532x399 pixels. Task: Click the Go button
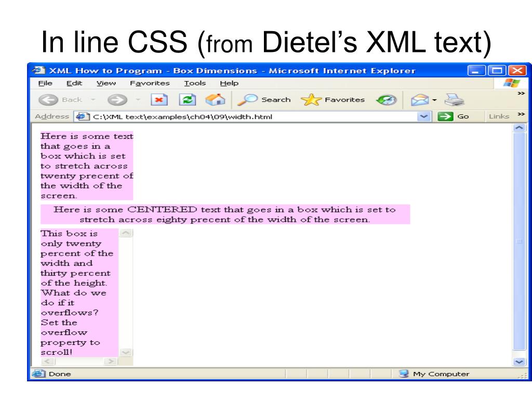454,116
